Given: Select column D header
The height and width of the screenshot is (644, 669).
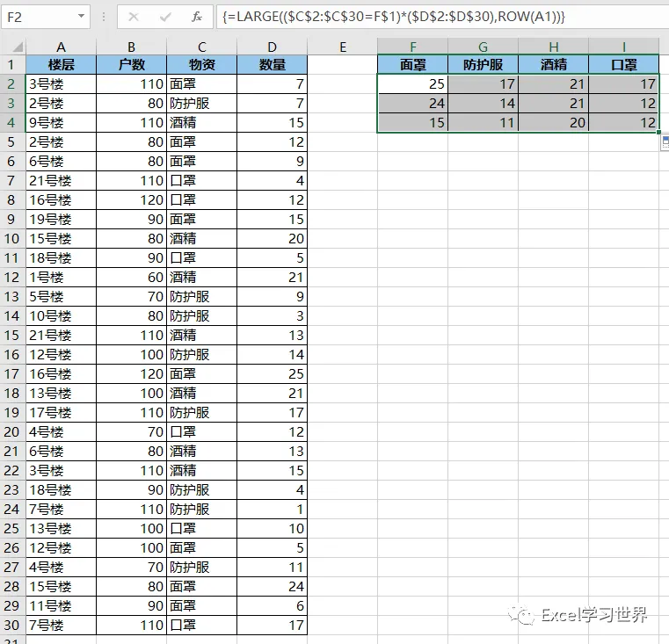Looking at the screenshot, I should (x=273, y=47).
